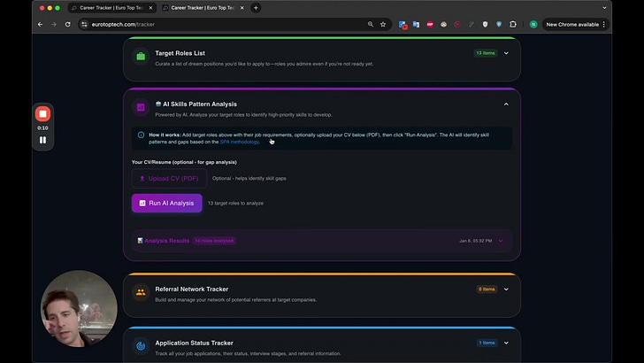Click the info icon beside How it works
644x363 pixels.
[141, 135]
